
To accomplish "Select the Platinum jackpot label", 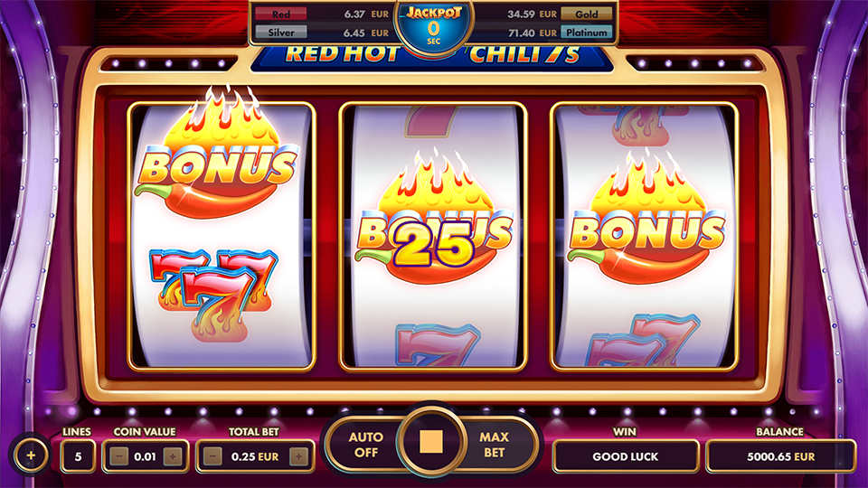I will [586, 33].
